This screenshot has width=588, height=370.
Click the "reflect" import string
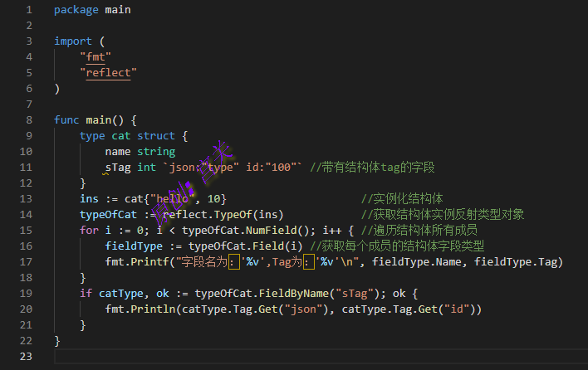coord(108,72)
